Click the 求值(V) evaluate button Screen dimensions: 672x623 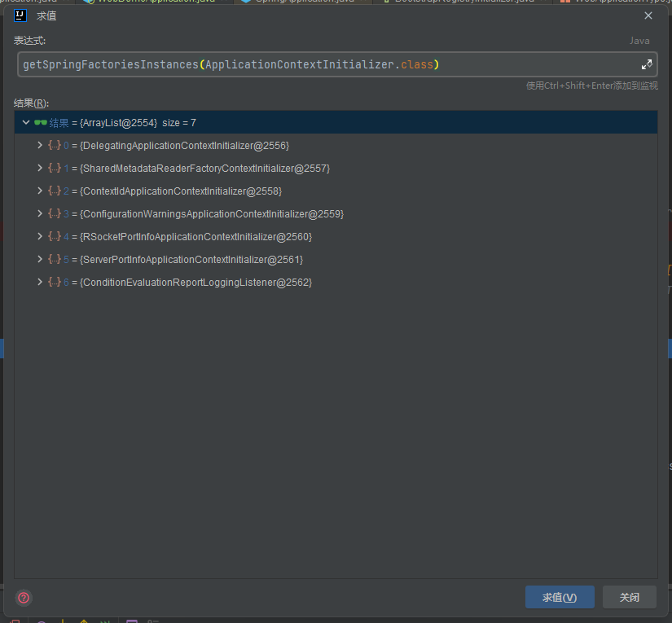[560, 597]
